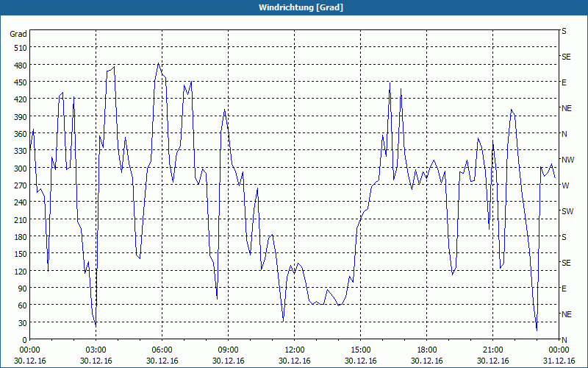The image size is (588, 368).
Task: Click the SW compass label on right axis
Action: 567,211
